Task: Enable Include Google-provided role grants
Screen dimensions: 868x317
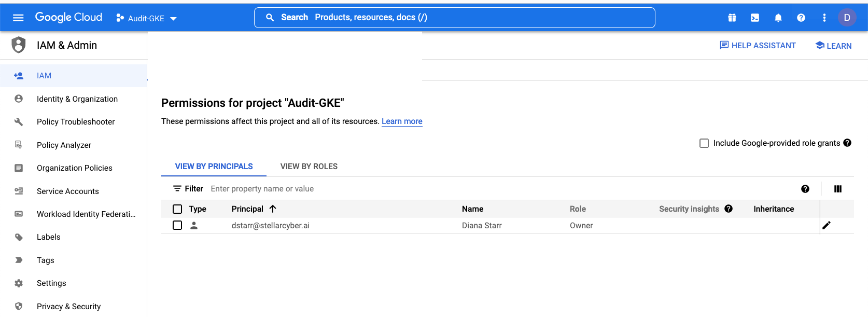Action: (704, 143)
